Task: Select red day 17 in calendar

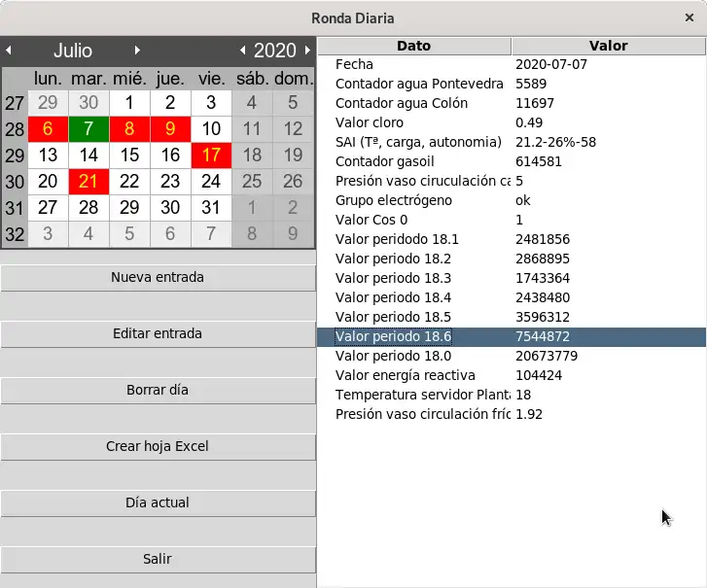Action: 211,155
